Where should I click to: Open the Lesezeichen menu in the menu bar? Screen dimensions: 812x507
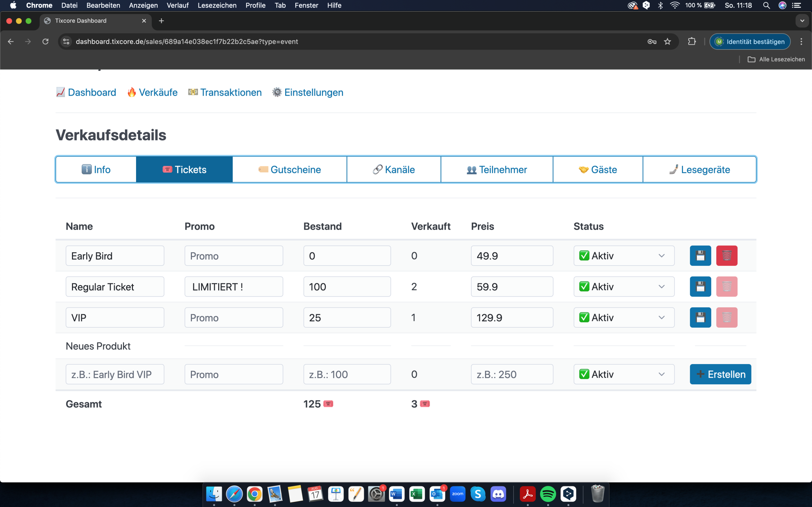pyautogui.click(x=217, y=5)
